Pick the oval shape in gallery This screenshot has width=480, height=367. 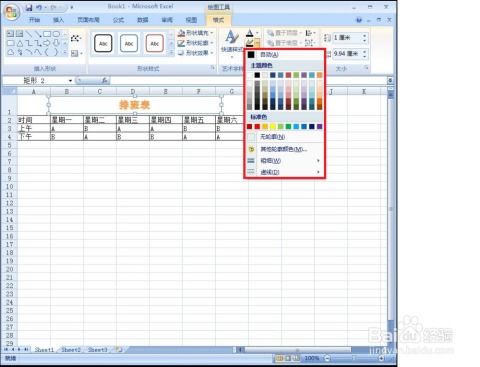click(x=56, y=34)
